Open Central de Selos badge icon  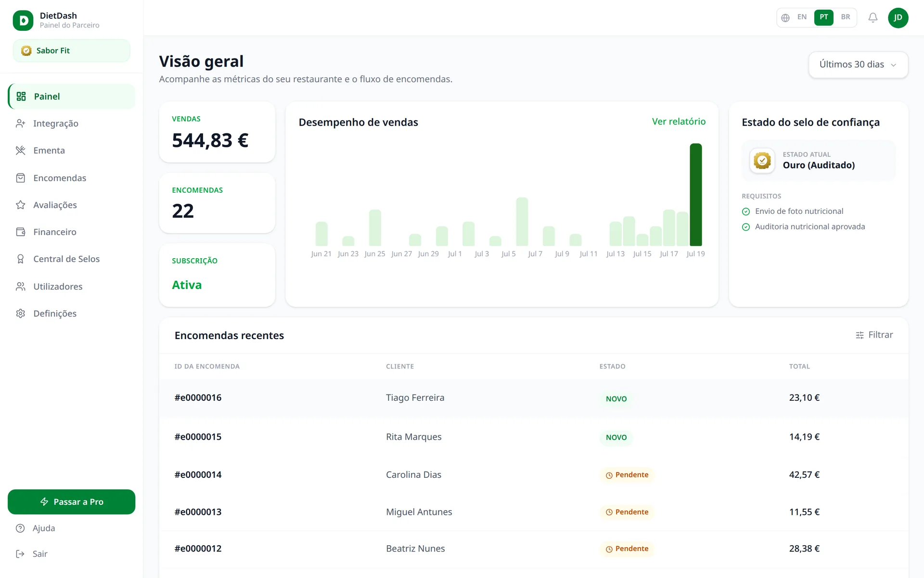pos(20,259)
